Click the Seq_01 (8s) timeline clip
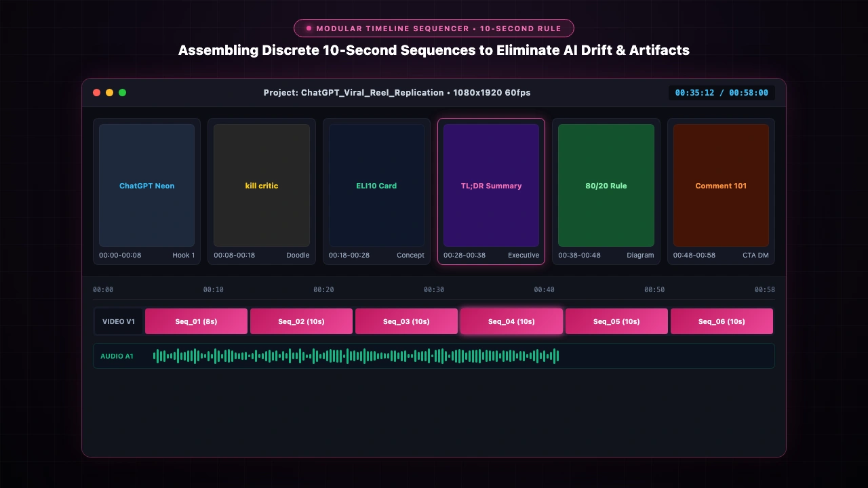 click(x=196, y=321)
